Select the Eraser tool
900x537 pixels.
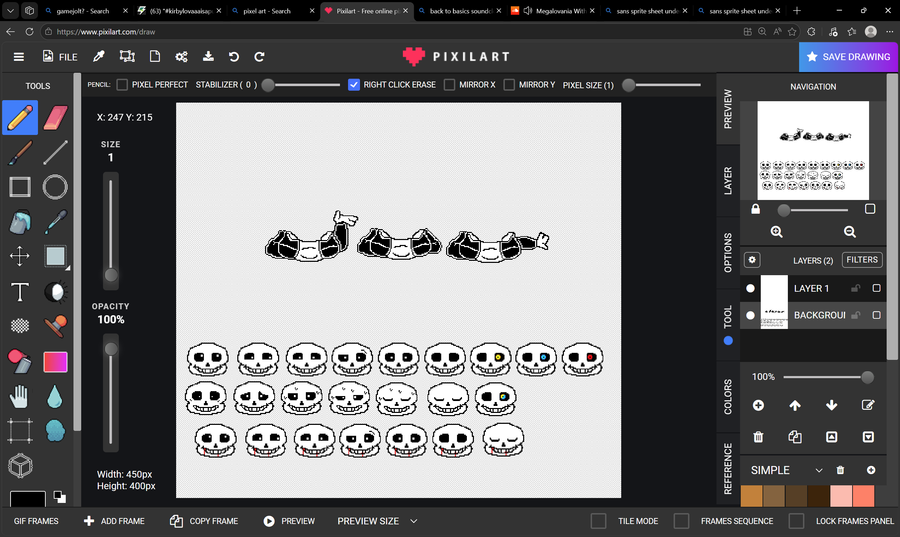(x=55, y=118)
